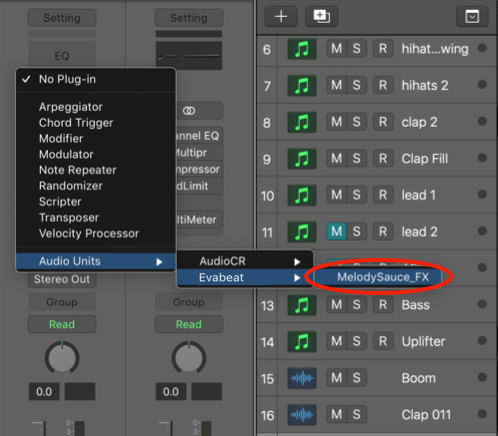The width and height of the screenshot is (498, 436).
Task: Click the instrument icon for lead 2
Action: [302, 232]
